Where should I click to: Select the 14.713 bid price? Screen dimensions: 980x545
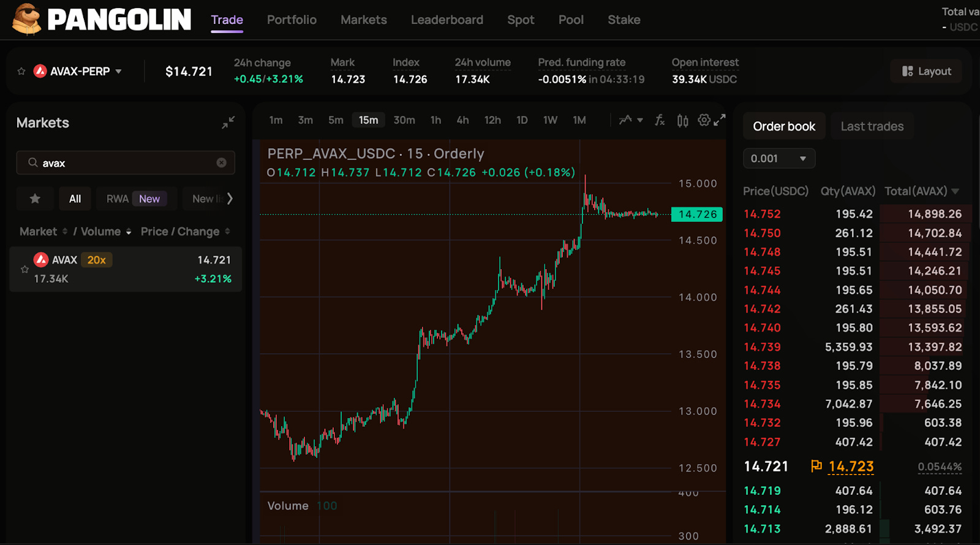pyautogui.click(x=762, y=528)
